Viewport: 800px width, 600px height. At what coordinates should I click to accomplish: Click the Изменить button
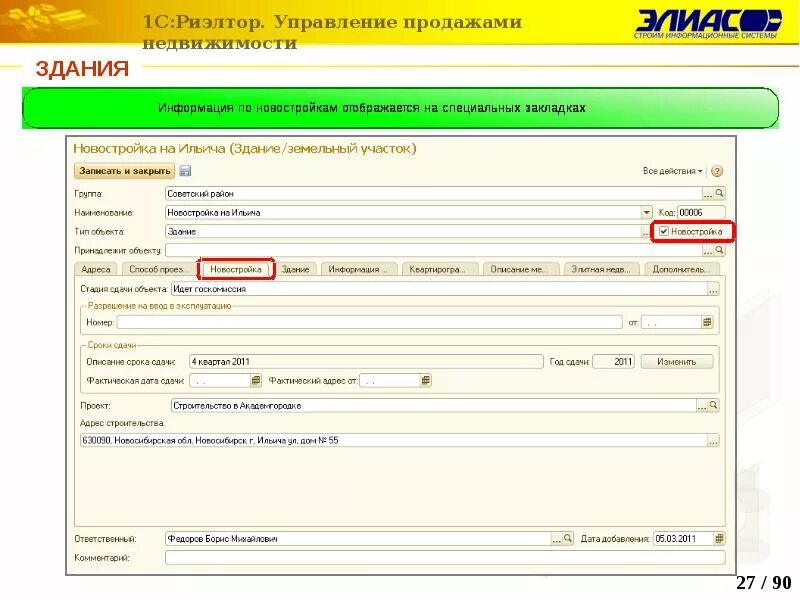tap(677, 362)
